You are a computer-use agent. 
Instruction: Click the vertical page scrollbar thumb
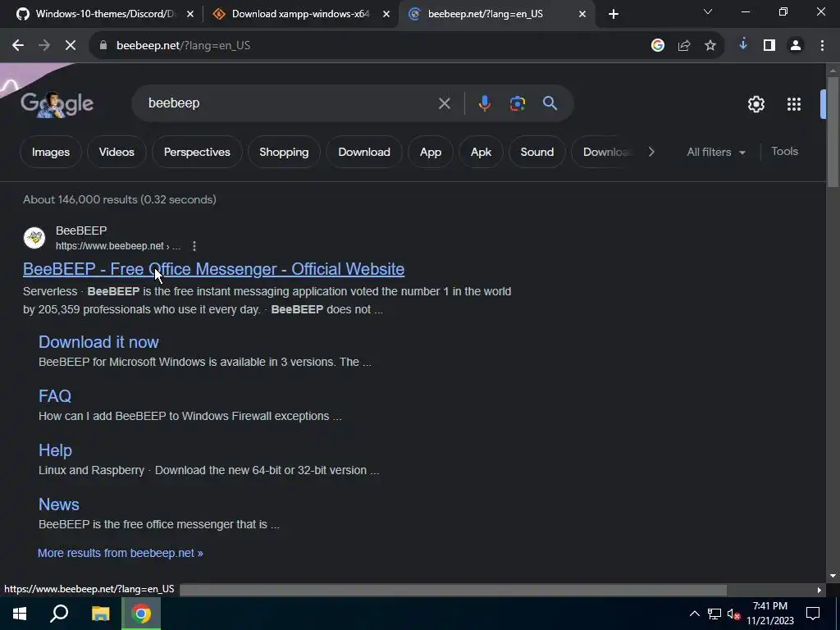point(833,132)
